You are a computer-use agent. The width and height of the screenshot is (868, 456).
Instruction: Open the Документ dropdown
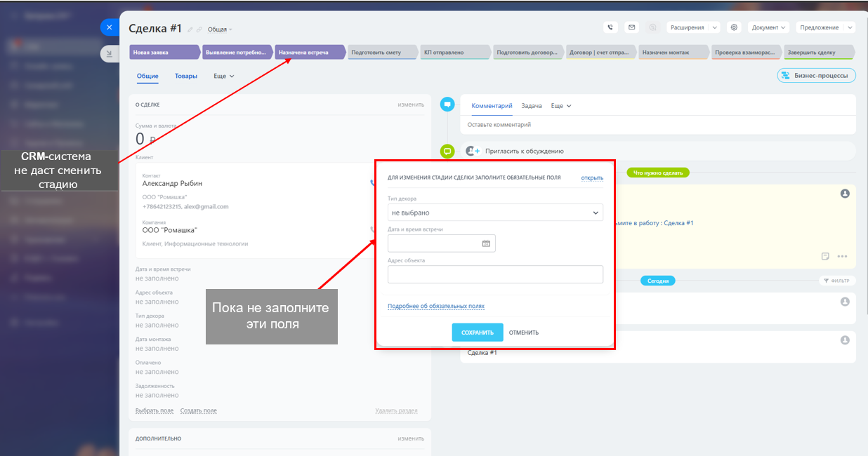[x=769, y=27]
